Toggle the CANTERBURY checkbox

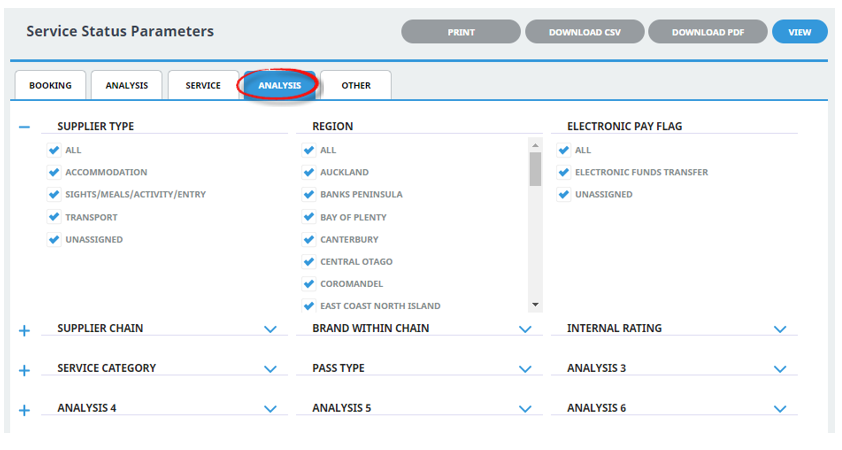[309, 239]
